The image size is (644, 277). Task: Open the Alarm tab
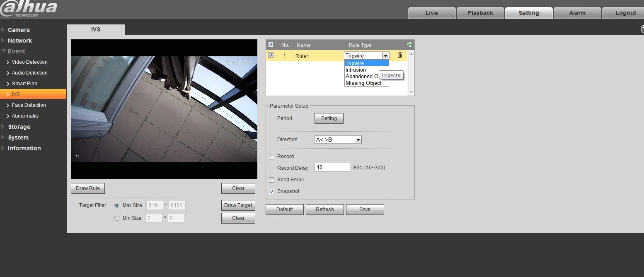[x=577, y=13]
